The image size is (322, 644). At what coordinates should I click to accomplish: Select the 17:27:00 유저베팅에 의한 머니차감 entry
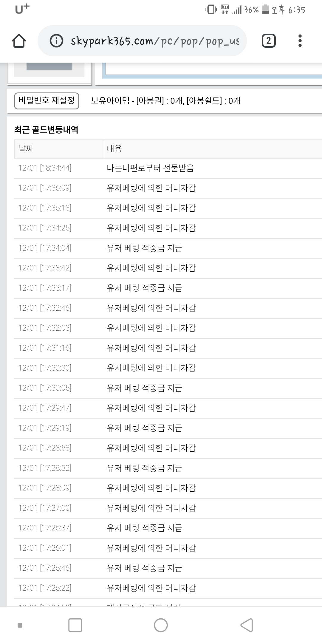pos(151,508)
